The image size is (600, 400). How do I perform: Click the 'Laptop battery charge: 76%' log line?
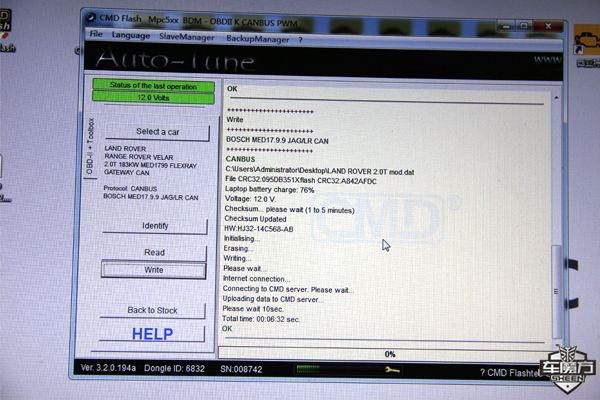pos(269,189)
